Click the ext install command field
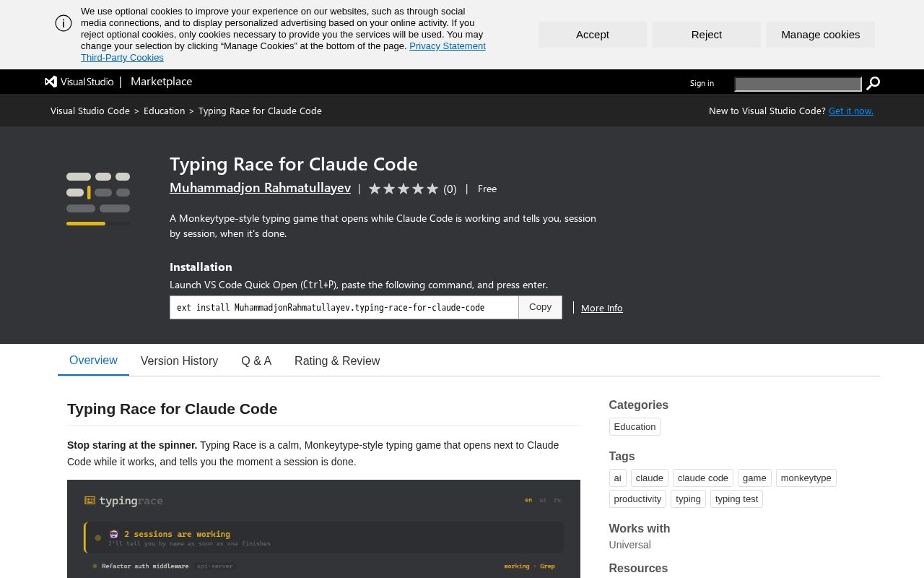Image resolution: width=924 pixels, height=578 pixels. pos(344,307)
